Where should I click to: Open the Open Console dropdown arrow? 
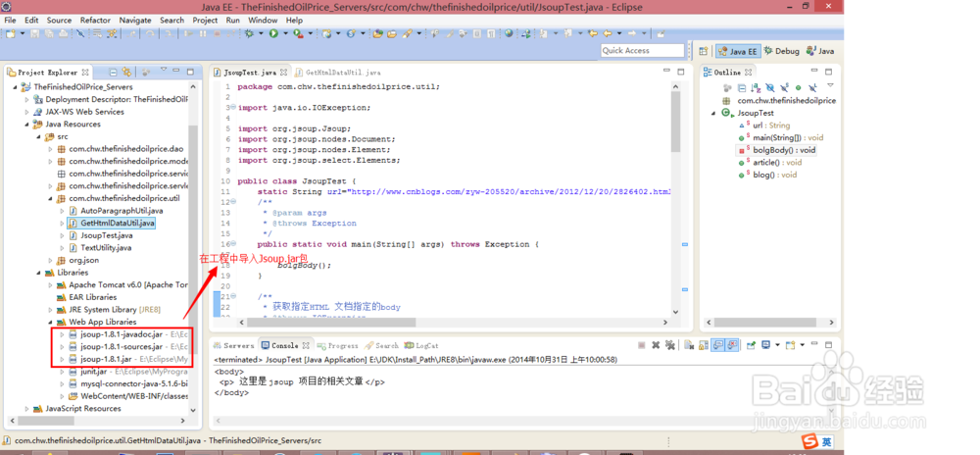(803, 345)
